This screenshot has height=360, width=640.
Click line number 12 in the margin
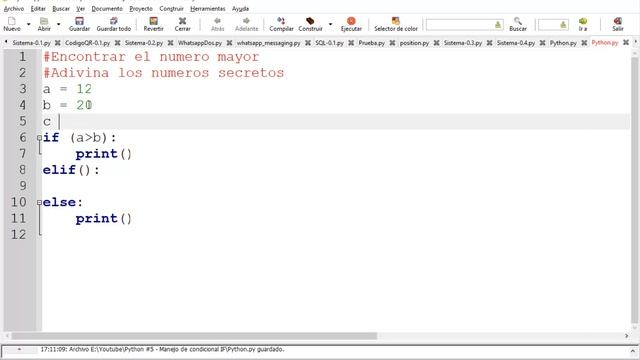[18, 235]
